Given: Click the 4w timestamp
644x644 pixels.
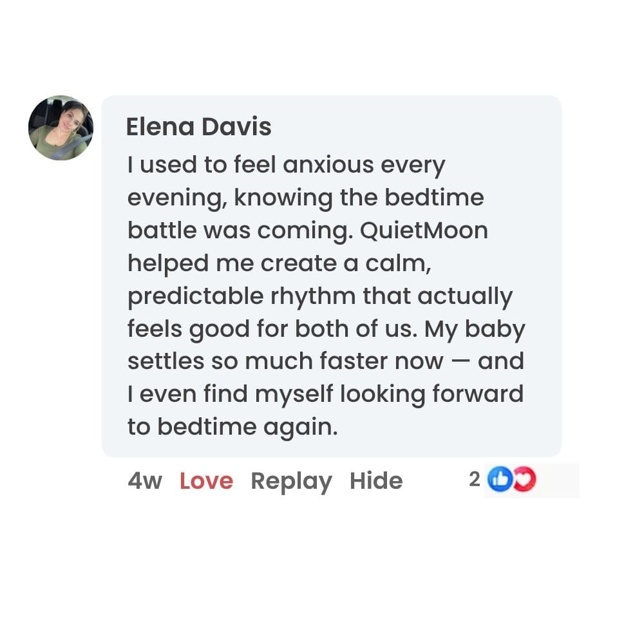Looking at the screenshot, I should tap(145, 481).
